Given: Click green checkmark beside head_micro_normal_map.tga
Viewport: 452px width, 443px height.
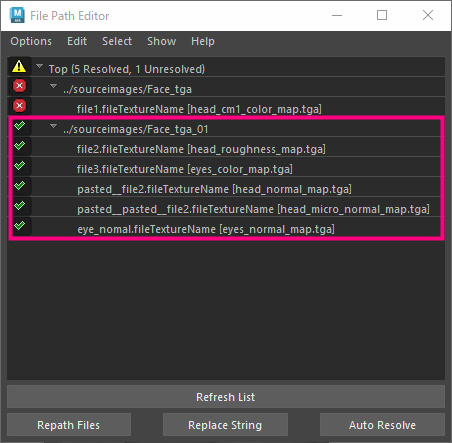Looking at the screenshot, I should 19,206.
